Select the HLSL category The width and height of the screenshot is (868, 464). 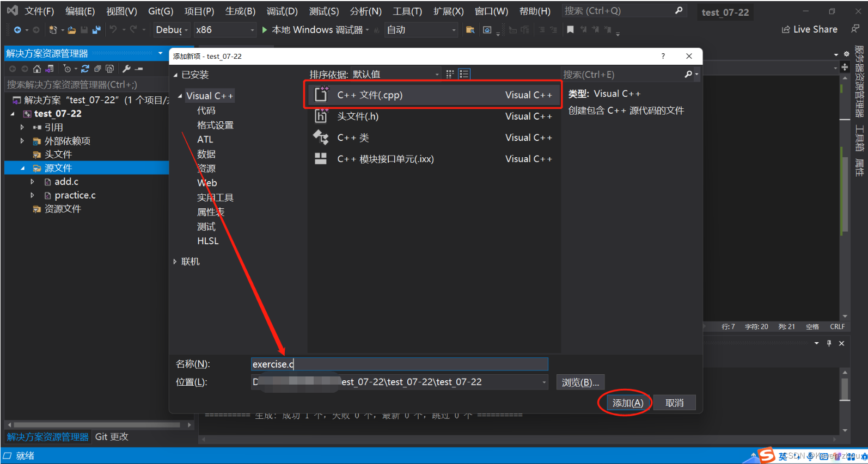208,241
